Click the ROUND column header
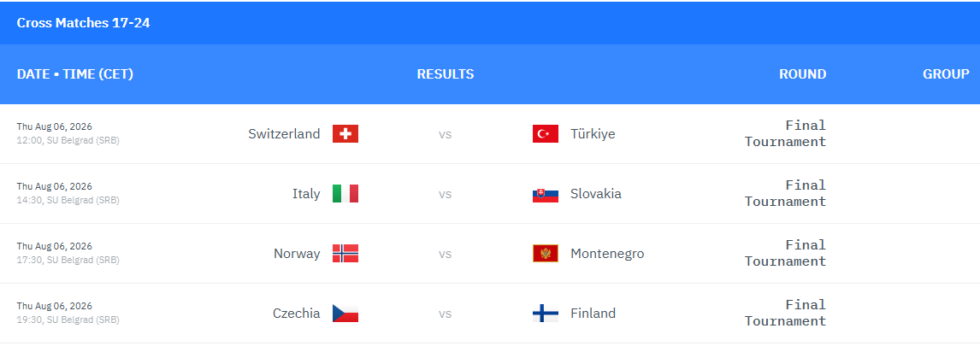980x352 pixels. [802, 74]
